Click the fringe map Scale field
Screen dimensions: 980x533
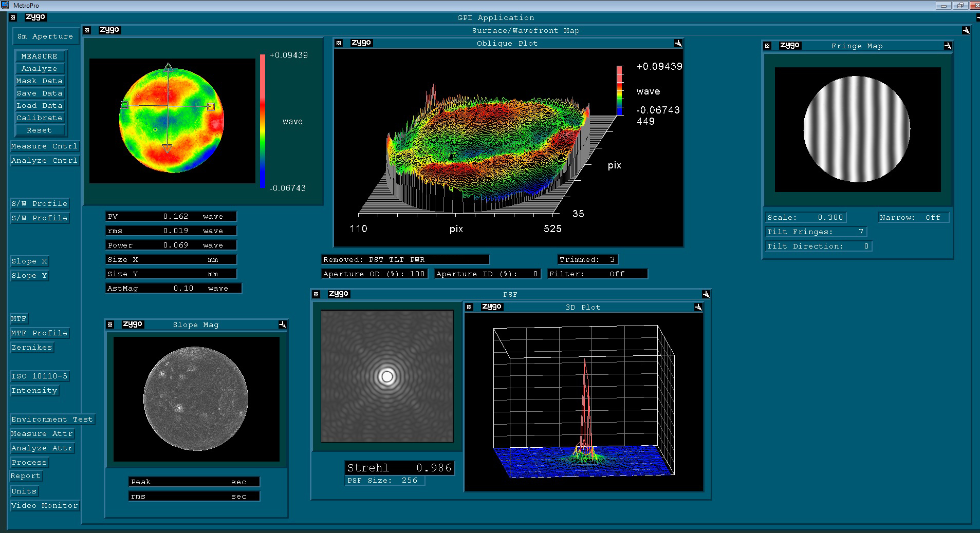pyautogui.click(x=805, y=217)
